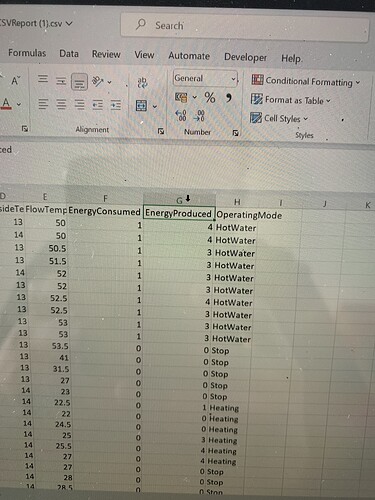Switch to the Formulas tab
The height and width of the screenshot is (500, 375).
click(27, 53)
